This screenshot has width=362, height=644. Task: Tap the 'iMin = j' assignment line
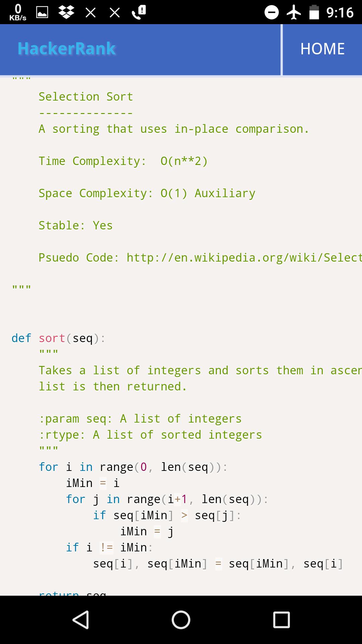click(147, 531)
